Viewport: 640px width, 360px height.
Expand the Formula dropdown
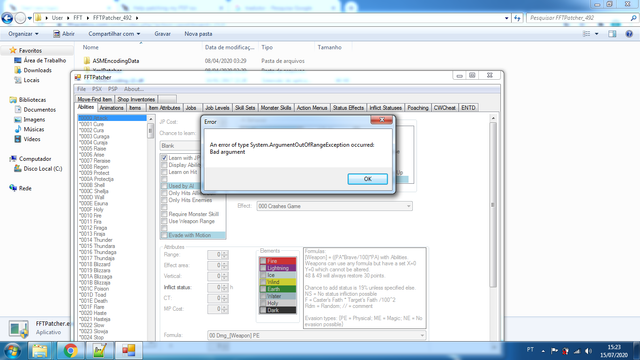[422, 336]
